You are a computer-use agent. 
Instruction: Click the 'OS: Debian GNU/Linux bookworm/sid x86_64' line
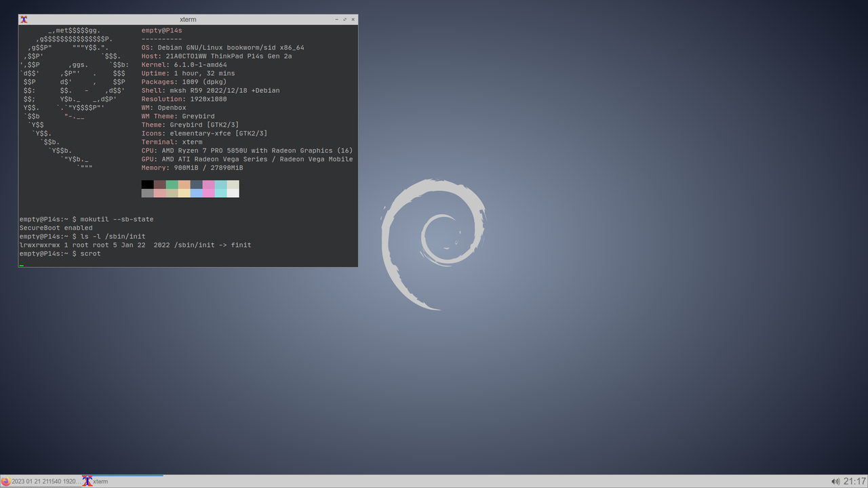point(222,47)
